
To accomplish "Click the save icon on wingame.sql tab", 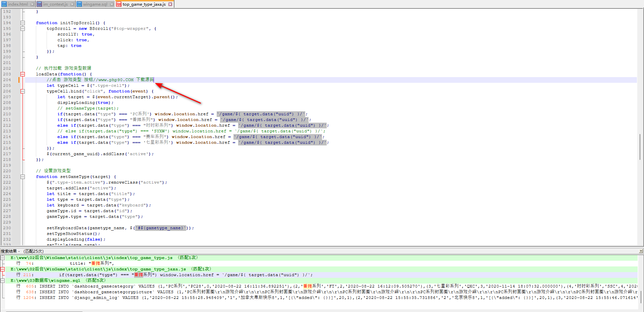I will pyautogui.click(x=79, y=4).
